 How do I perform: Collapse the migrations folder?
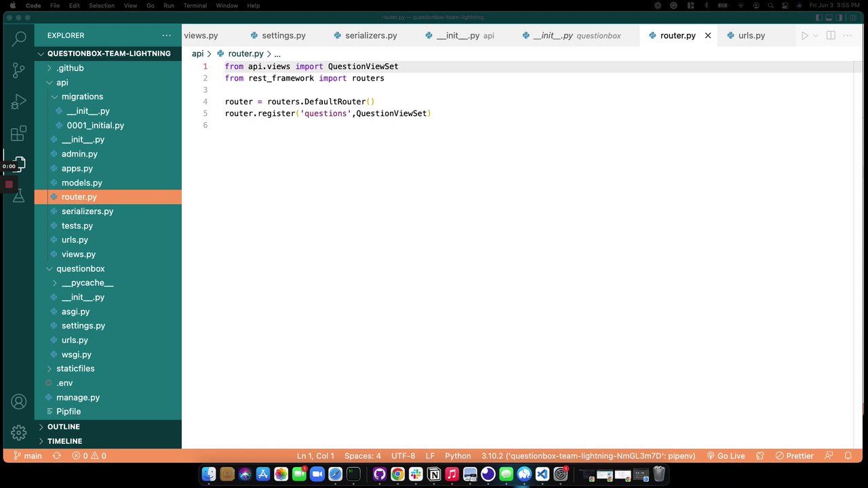click(x=108, y=97)
